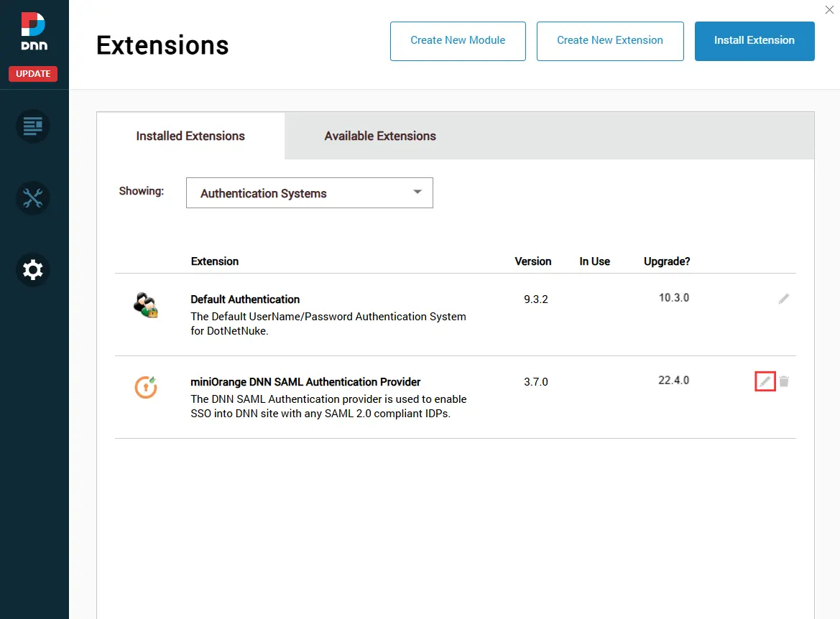The width and height of the screenshot is (840, 619).
Task: Click the Extensions page heading
Action: click(162, 45)
